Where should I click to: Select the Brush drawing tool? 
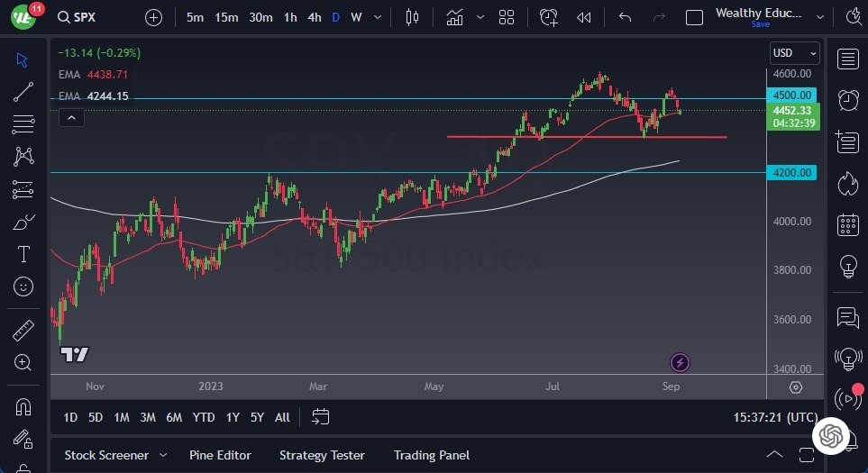[x=23, y=222]
